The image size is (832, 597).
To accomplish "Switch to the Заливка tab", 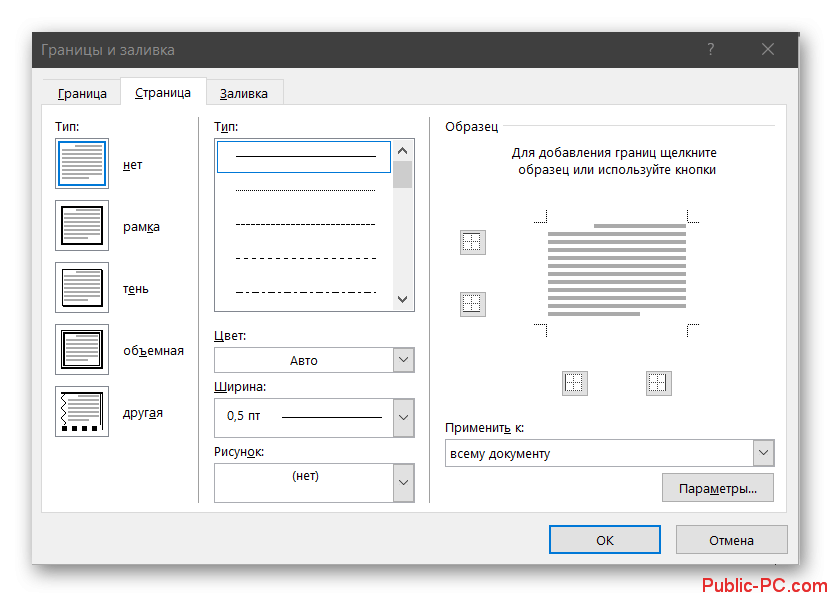I will [244, 93].
